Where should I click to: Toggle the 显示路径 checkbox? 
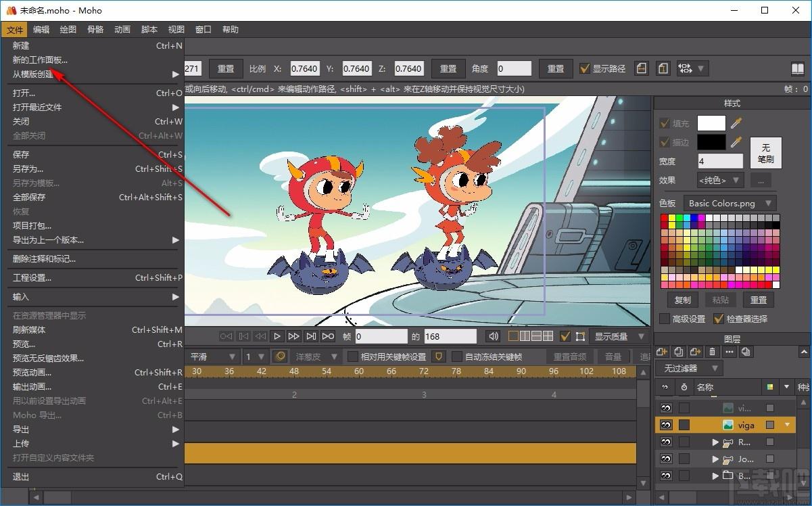[586, 68]
